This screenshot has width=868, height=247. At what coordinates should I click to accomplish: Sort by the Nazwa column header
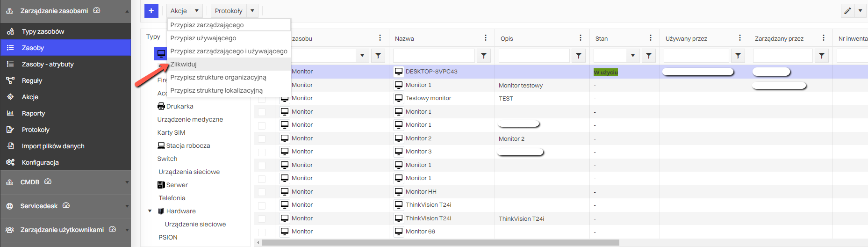[404, 38]
